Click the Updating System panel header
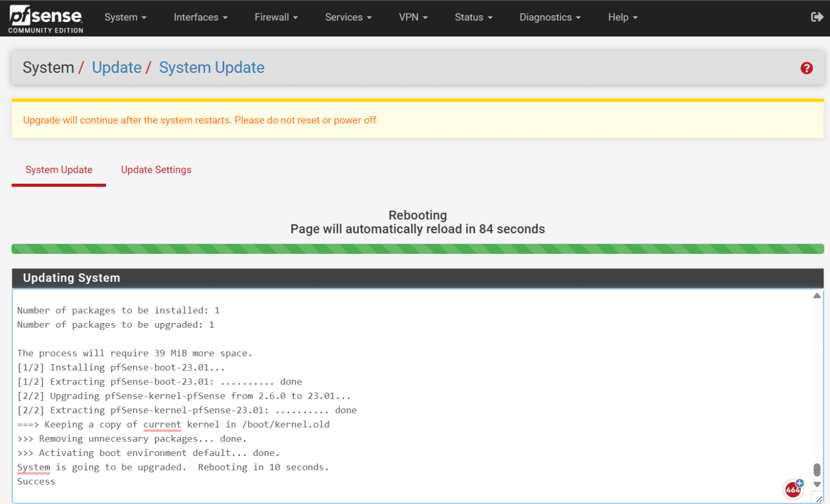Viewport: 830px width, 504px height. point(71,278)
